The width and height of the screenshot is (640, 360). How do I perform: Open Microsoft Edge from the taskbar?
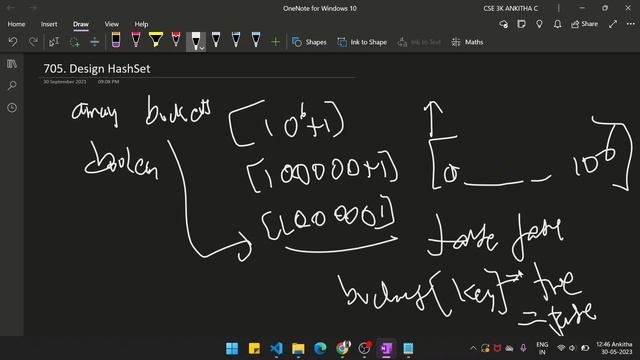320,348
